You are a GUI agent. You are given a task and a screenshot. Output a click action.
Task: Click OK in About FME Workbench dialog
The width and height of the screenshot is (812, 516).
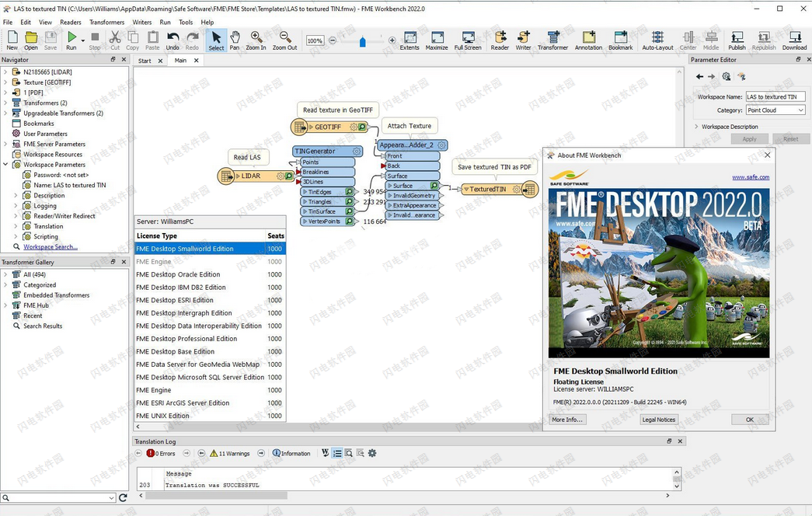tap(750, 420)
